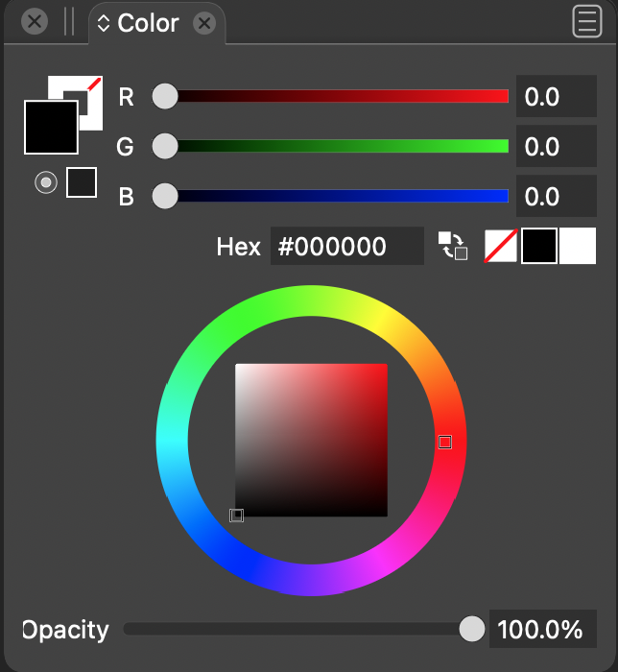This screenshot has height=672, width=618.
Task: Click the panel drag handle bars
Action: [x=68, y=21]
